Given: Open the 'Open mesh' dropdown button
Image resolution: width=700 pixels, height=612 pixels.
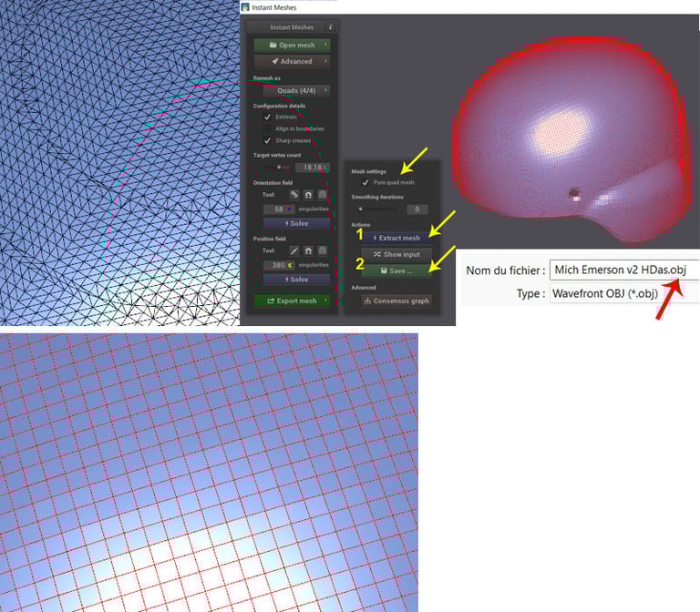Looking at the screenshot, I should (292, 45).
